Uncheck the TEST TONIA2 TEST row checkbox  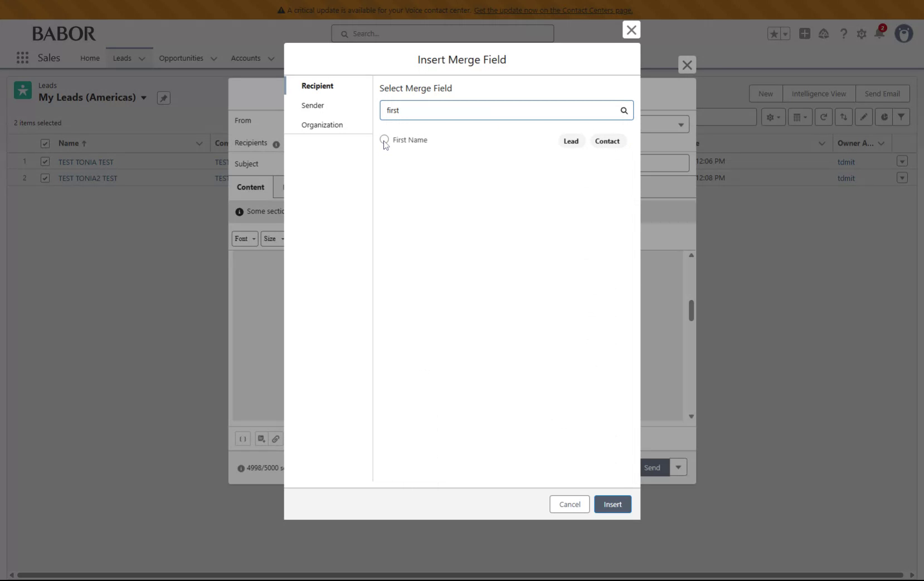point(45,178)
